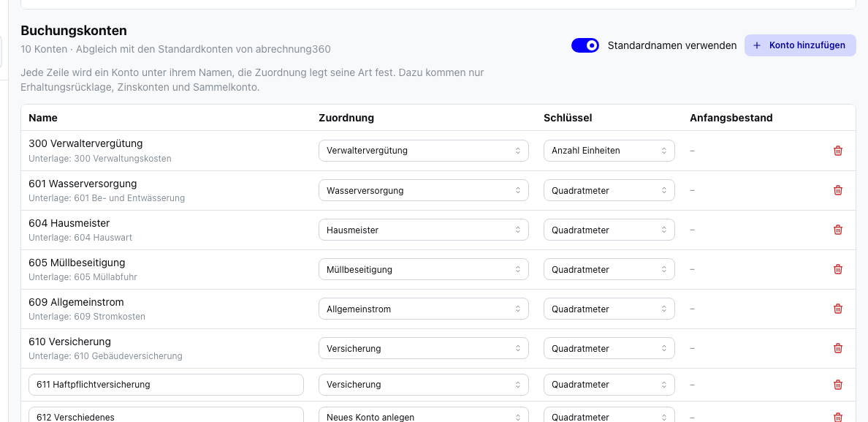The height and width of the screenshot is (422, 868).
Task: Click the Standardnamen verwenden label
Action: coord(672,45)
